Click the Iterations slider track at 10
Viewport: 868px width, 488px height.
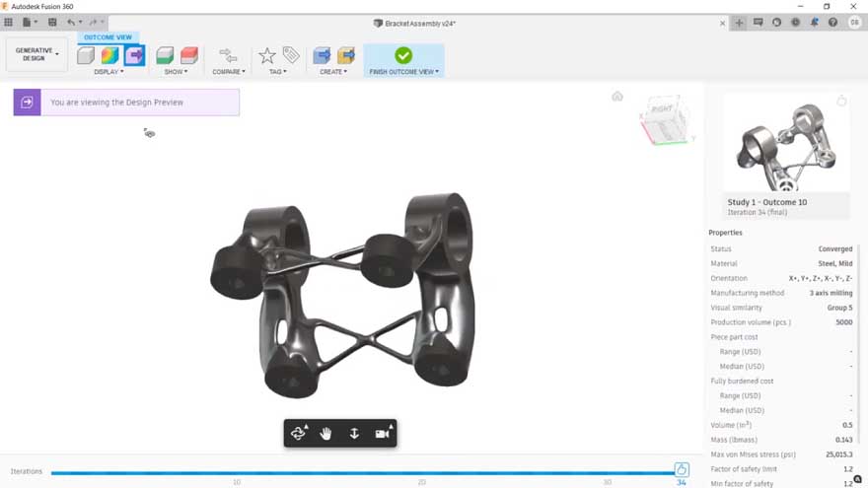pyautogui.click(x=237, y=473)
